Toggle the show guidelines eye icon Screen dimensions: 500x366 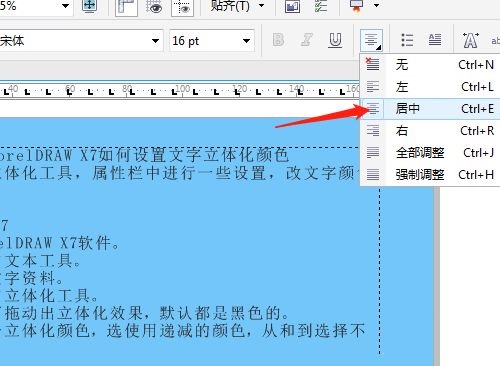click(x=182, y=7)
